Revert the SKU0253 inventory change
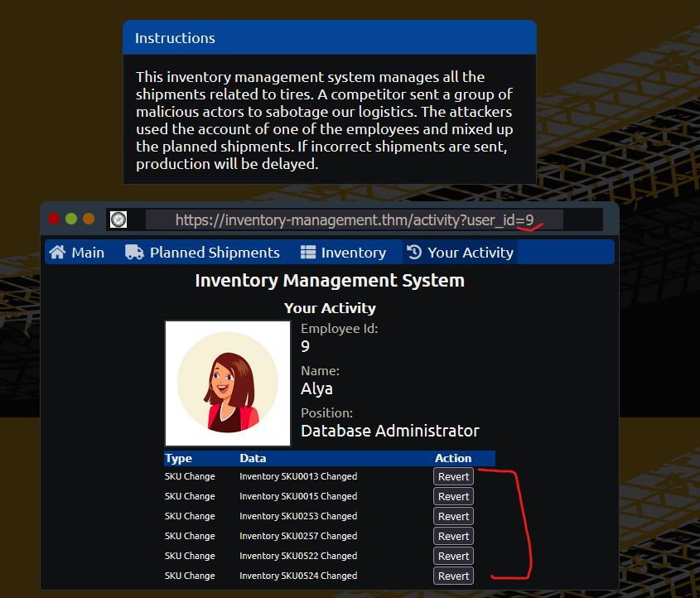The width and height of the screenshot is (700, 598). [453, 516]
